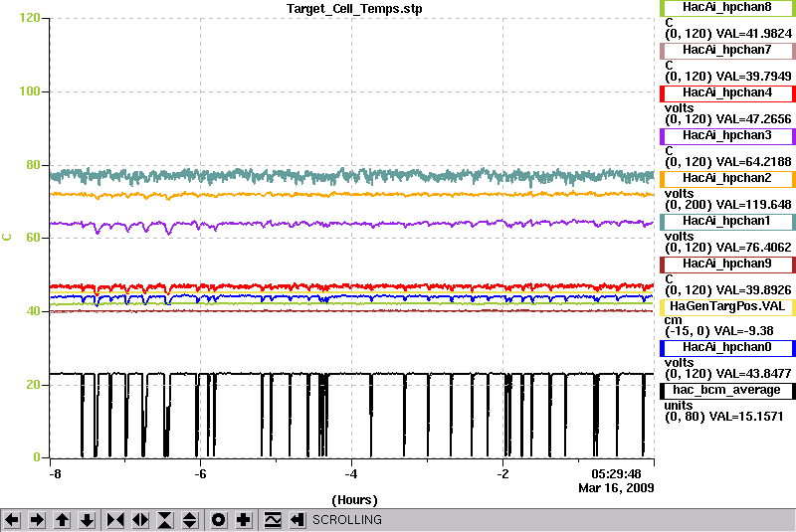Click the VAL=76.4062 readout

tap(753, 248)
